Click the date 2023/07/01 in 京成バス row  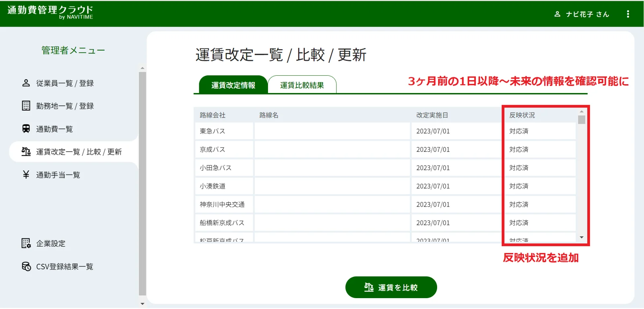[x=433, y=149]
